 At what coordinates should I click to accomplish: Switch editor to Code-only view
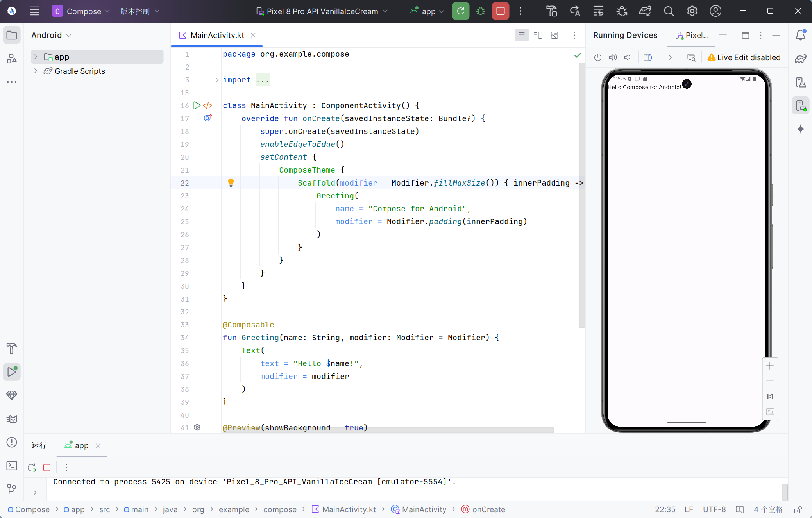pos(522,35)
